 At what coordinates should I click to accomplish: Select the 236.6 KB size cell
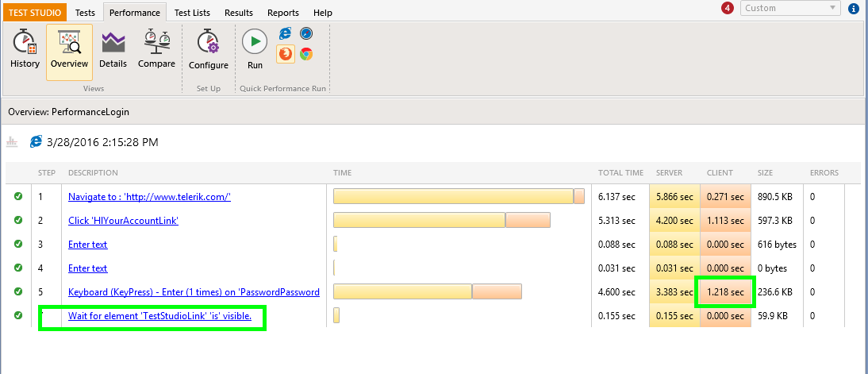click(x=775, y=292)
